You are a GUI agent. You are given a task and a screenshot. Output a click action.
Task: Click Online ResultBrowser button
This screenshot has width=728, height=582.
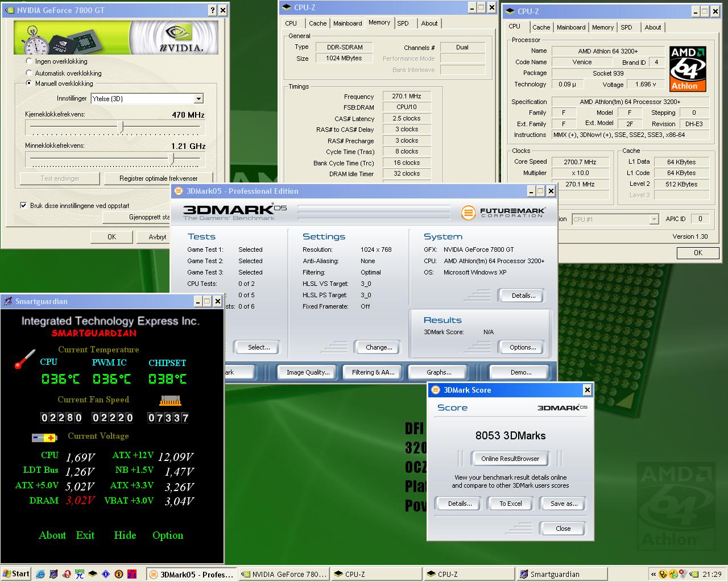[x=510, y=459]
